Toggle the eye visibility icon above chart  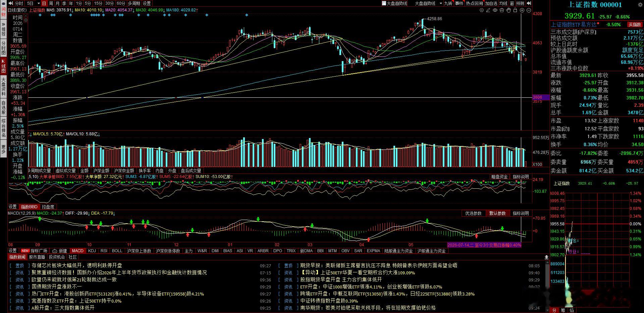coord(495,10)
